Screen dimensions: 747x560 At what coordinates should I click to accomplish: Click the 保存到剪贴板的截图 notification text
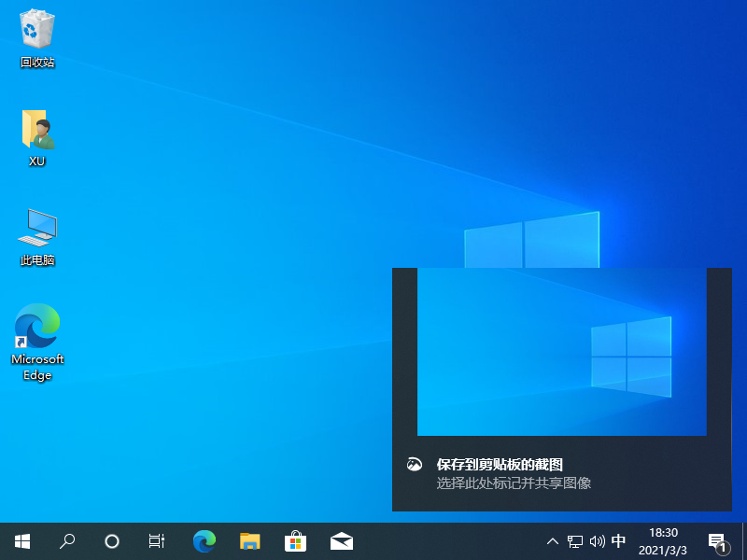point(500,464)
